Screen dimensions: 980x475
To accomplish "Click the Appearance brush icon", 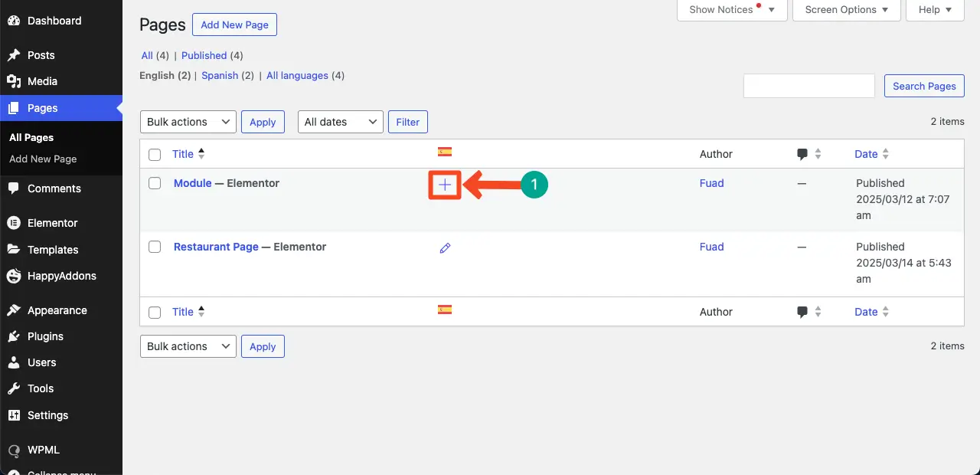I will pos(14,310).
